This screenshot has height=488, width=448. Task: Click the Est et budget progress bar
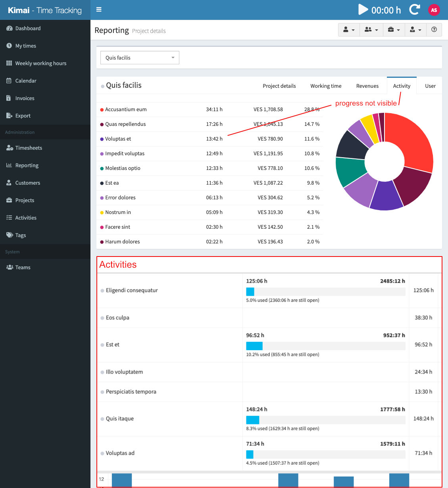[326, 346]
